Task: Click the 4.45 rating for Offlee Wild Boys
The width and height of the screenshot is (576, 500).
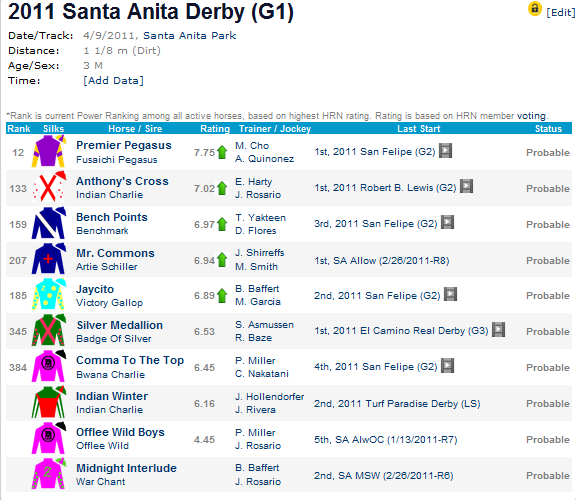Action: point(204,440)
